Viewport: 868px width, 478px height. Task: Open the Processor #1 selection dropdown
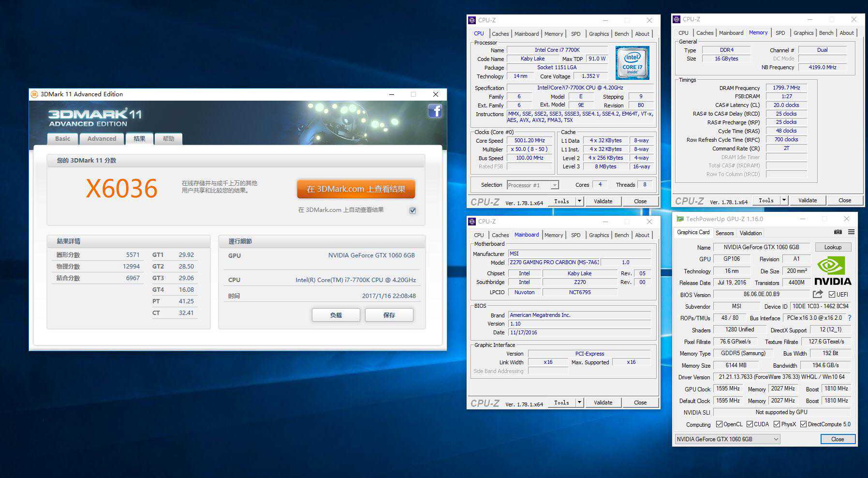555,185
